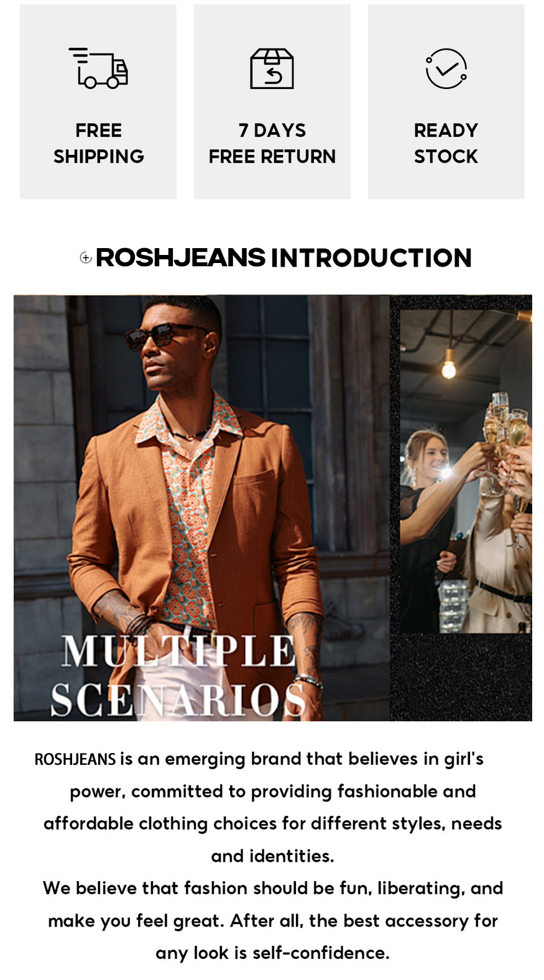Screen dimensions: 544x980
Task: Click the 'affordable clothing choices' text line
Action: point(272,823)
